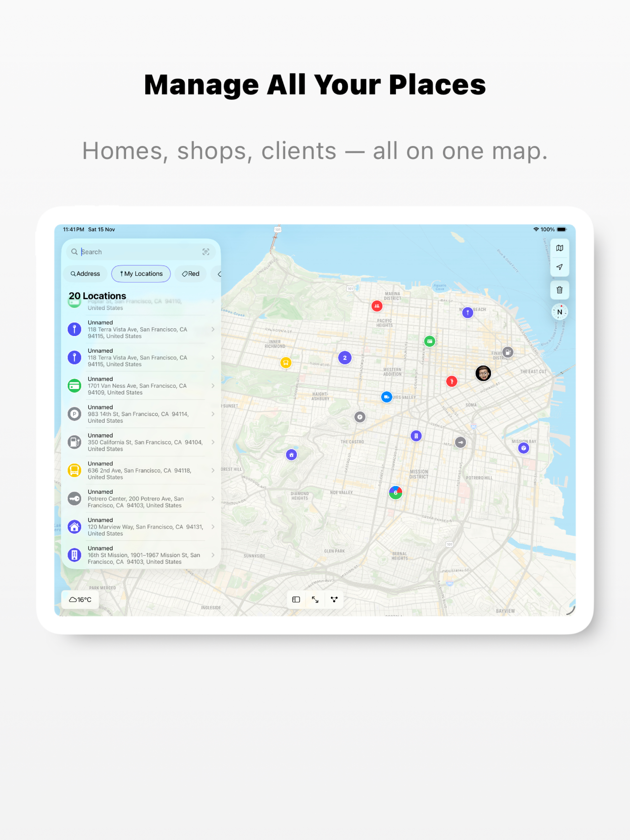Expand the 636 2nd Ave row chevron

[213, 470]
